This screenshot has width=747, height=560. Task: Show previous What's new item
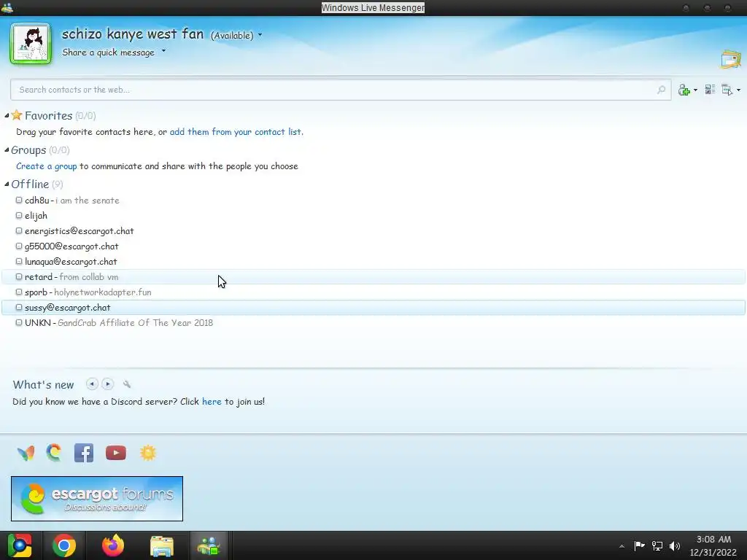(92, 384)
